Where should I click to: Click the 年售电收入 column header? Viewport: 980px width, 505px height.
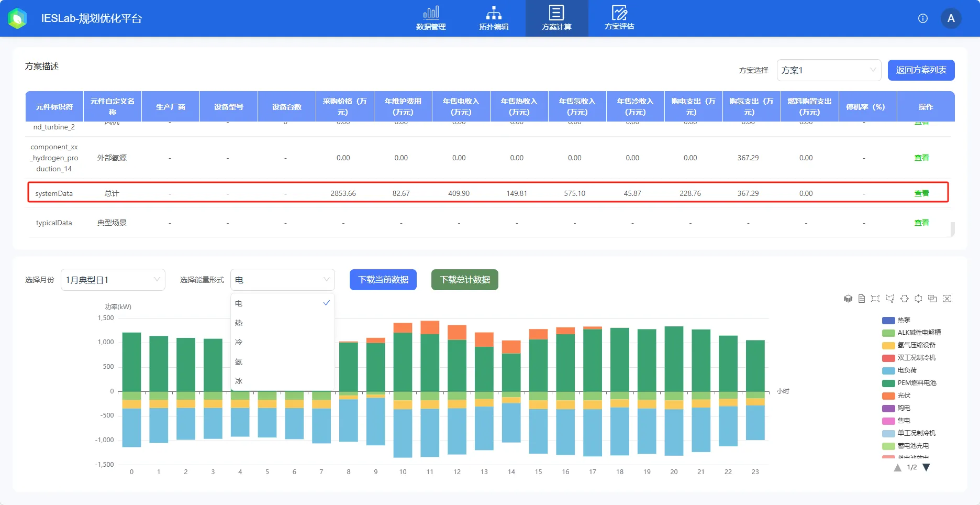pos(461,106)
